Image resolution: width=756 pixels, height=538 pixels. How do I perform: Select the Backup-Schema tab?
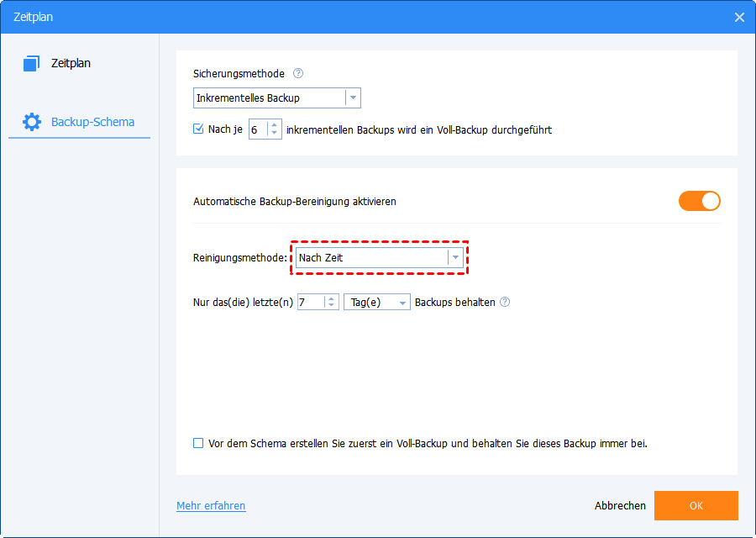[x=92, y=122]
